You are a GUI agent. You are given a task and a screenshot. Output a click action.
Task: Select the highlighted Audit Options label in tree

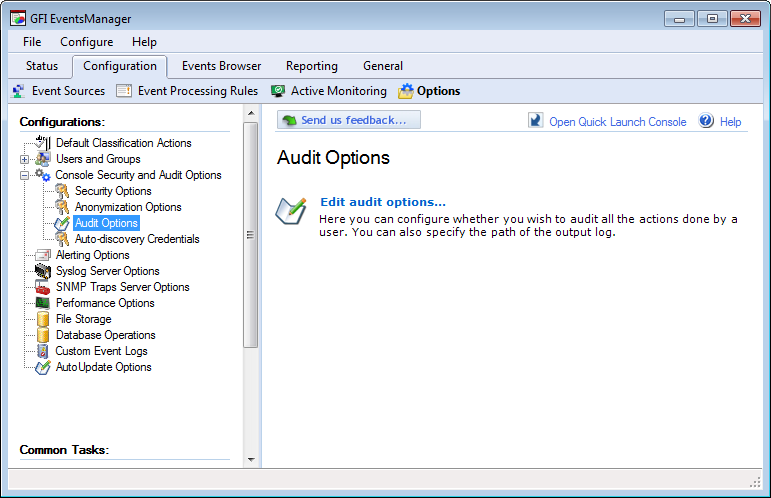pos(106,223)
